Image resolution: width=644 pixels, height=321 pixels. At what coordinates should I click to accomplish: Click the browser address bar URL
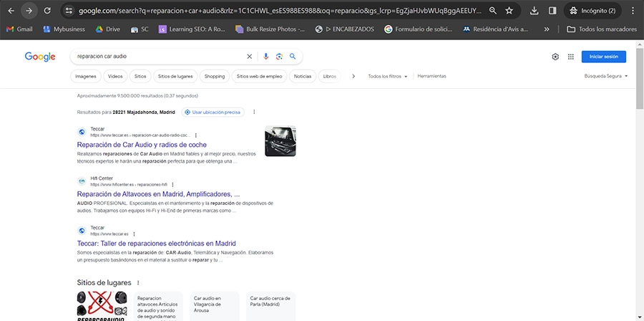click(280, 11)
